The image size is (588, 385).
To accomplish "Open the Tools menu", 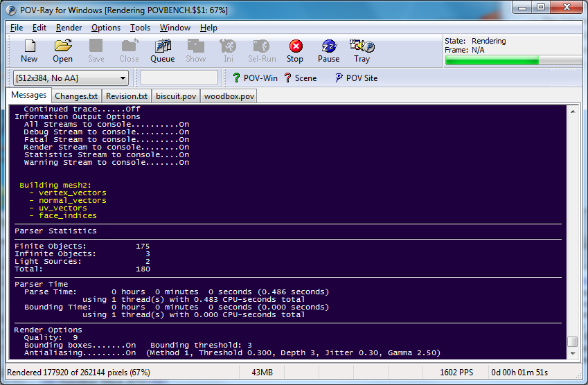I will (x=141, y=28).
